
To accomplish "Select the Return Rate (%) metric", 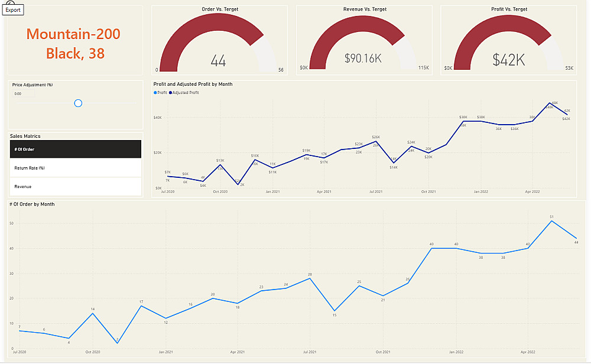I will tap(76, 168).
